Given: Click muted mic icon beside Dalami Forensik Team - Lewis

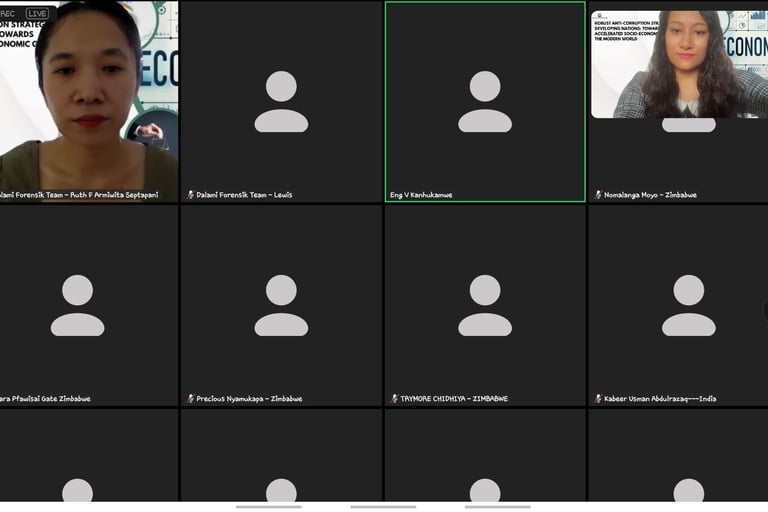Looking at the screenshot, I should [191, 195].
